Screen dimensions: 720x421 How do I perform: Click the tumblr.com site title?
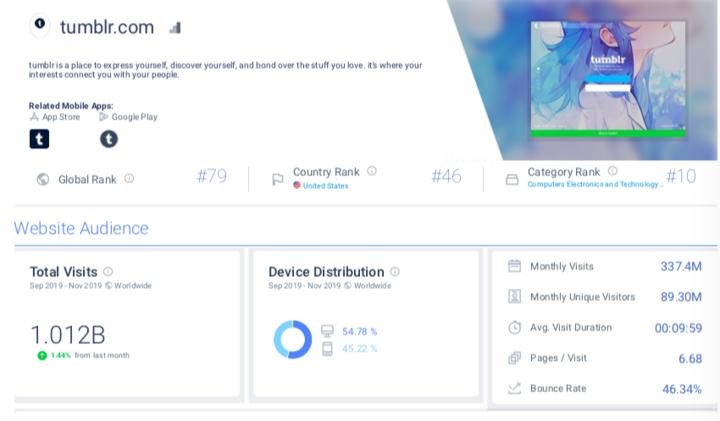(107, 27)
